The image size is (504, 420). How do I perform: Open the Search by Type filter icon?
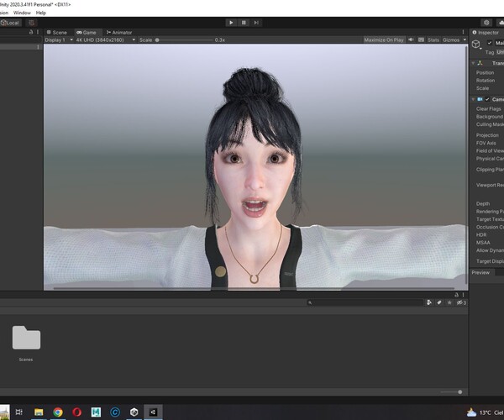pyautogui.click(x=428, y=302)
